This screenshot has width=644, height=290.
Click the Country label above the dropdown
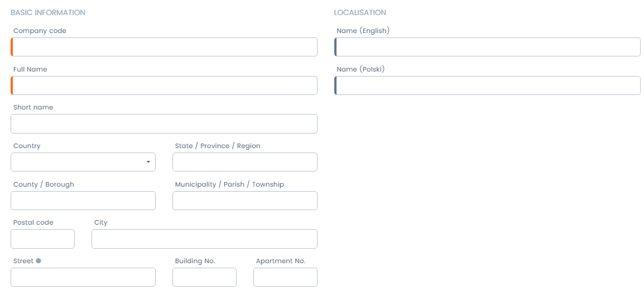27,146
